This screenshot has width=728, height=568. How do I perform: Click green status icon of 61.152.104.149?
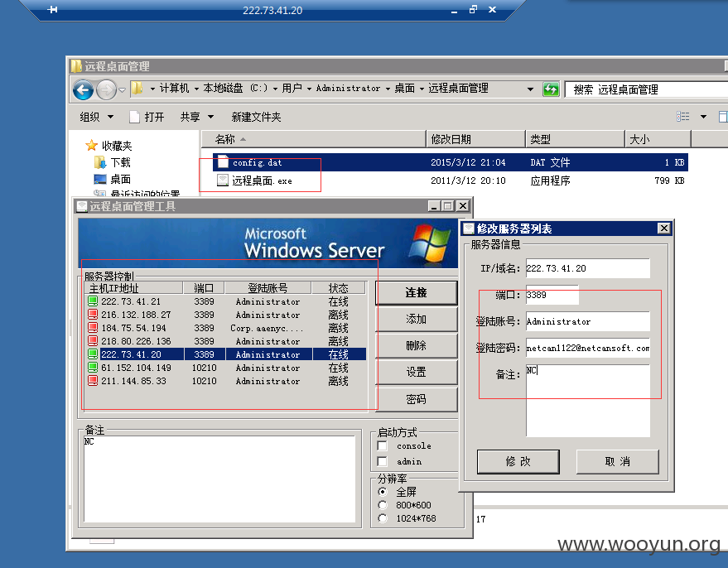point(93,368)
